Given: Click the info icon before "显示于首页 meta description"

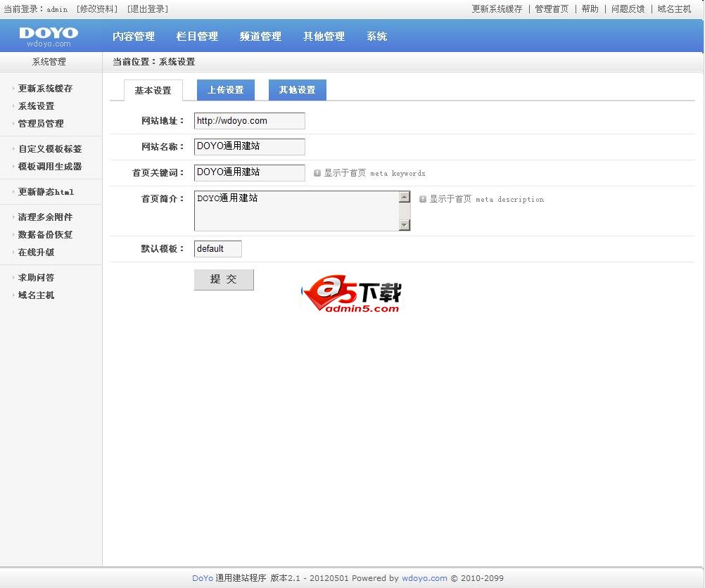Looking at the screenshot, I should click(421, 199).
